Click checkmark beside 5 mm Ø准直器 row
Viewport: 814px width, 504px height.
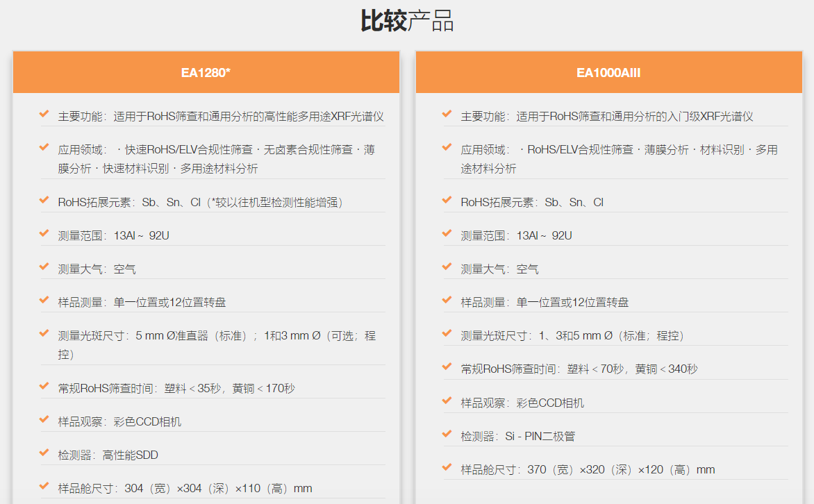tap(44, 333)
